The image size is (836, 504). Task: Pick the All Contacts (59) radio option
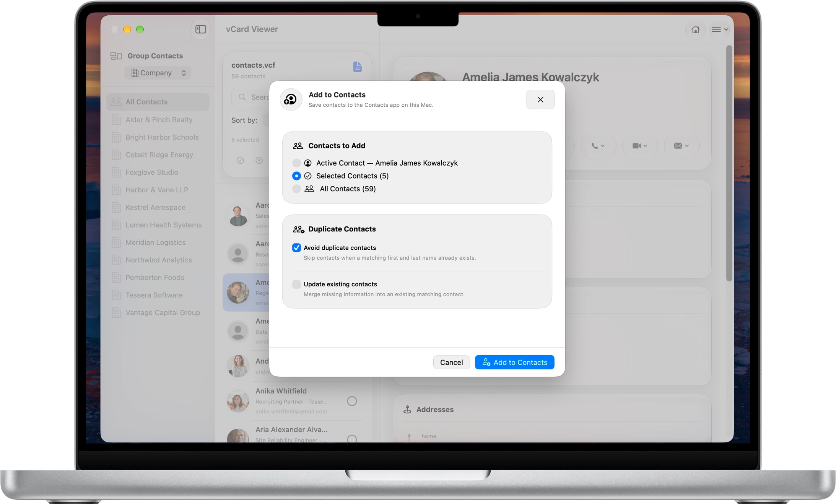(296, 189)
